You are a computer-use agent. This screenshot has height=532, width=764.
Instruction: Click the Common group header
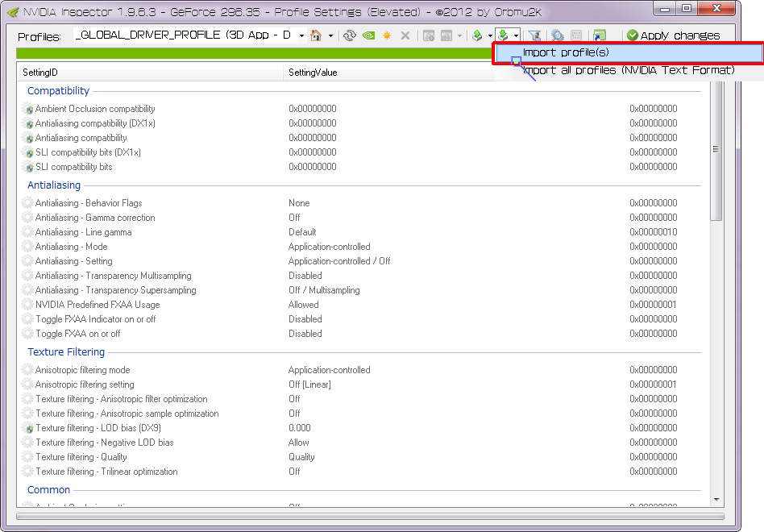tap(48, 489)
